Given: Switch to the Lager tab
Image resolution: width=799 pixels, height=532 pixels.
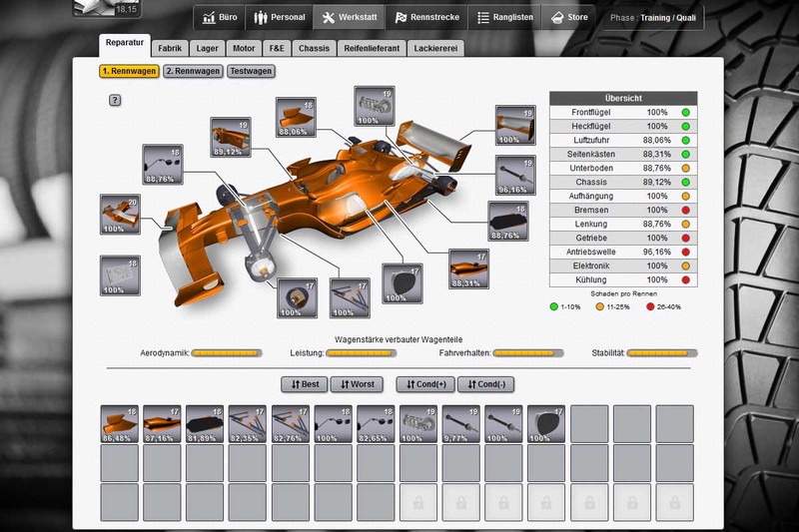Looking at the screenshot, I should click(x=208, y=48).
